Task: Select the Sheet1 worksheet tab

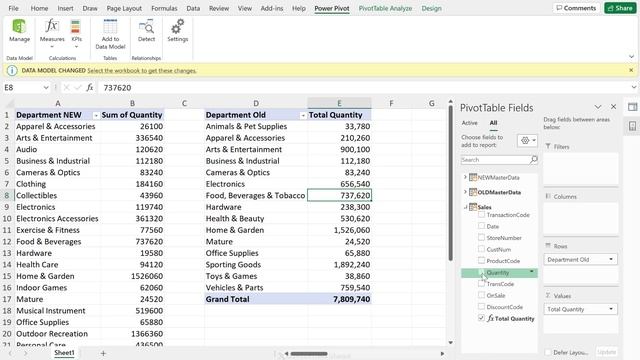Action: tap(64, 353)
